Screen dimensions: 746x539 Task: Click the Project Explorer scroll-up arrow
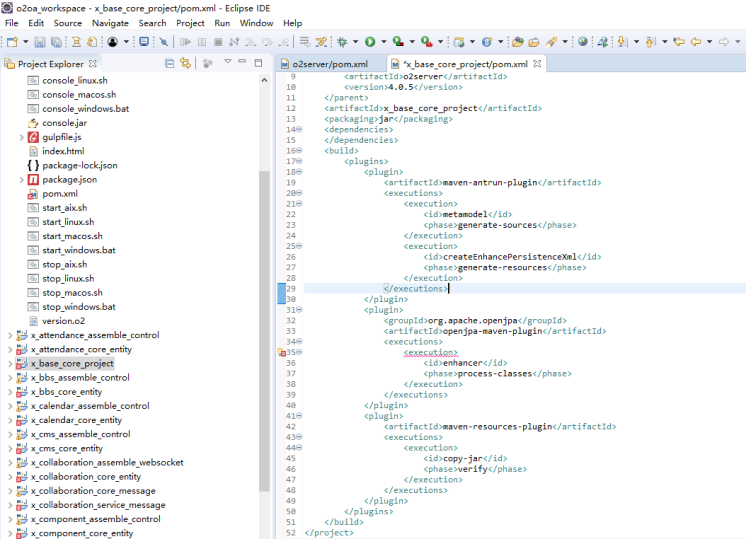point(265,80)
